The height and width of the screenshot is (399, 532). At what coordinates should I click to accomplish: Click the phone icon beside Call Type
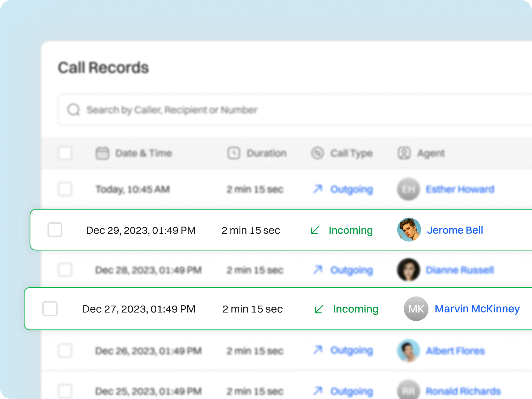tap(317, 153)
